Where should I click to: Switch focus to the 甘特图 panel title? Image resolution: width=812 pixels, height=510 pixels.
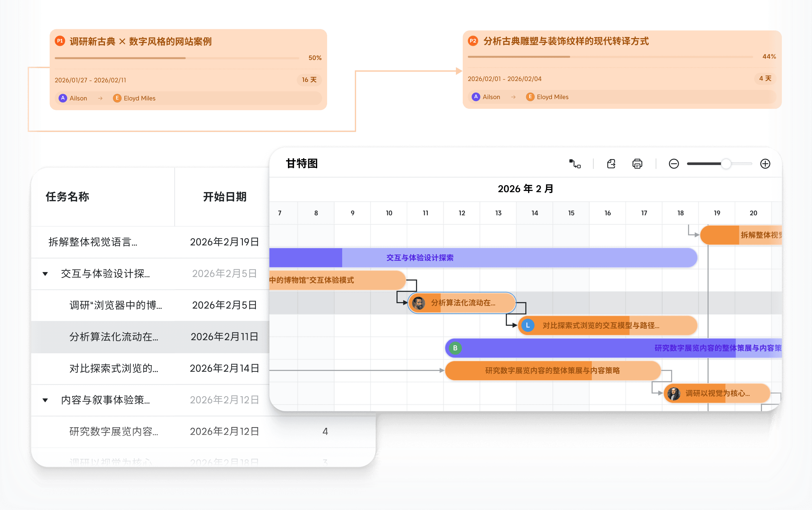(x=302, y=163)
